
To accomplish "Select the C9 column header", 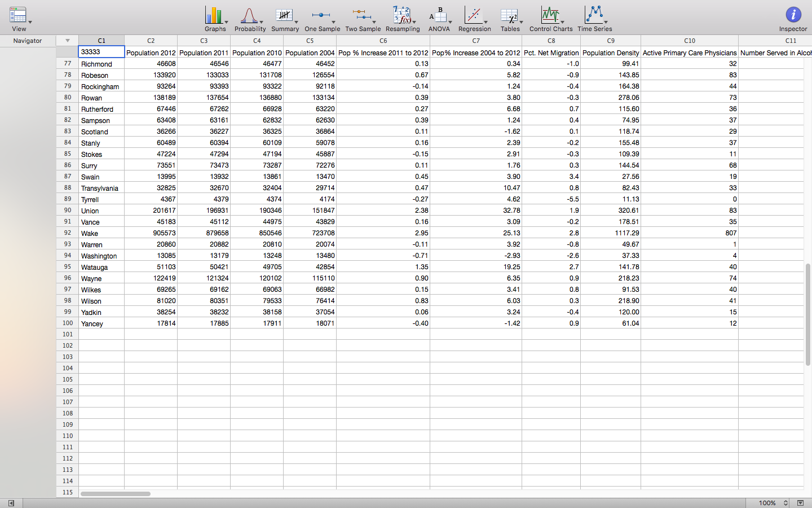I will point(611,41).
